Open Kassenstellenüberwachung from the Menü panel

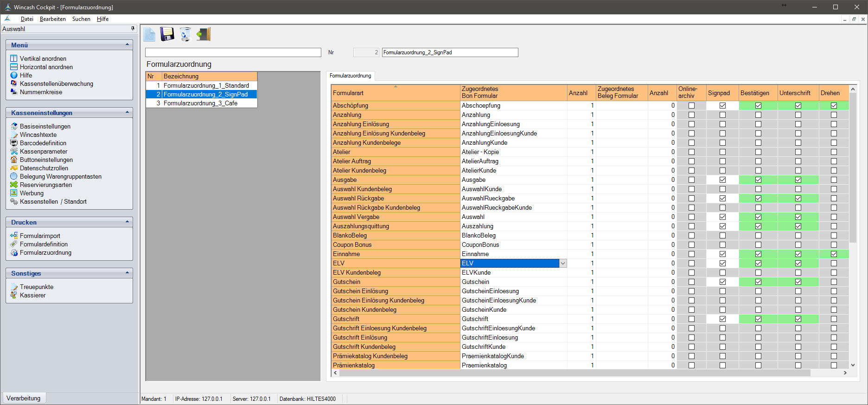(56, 84)
